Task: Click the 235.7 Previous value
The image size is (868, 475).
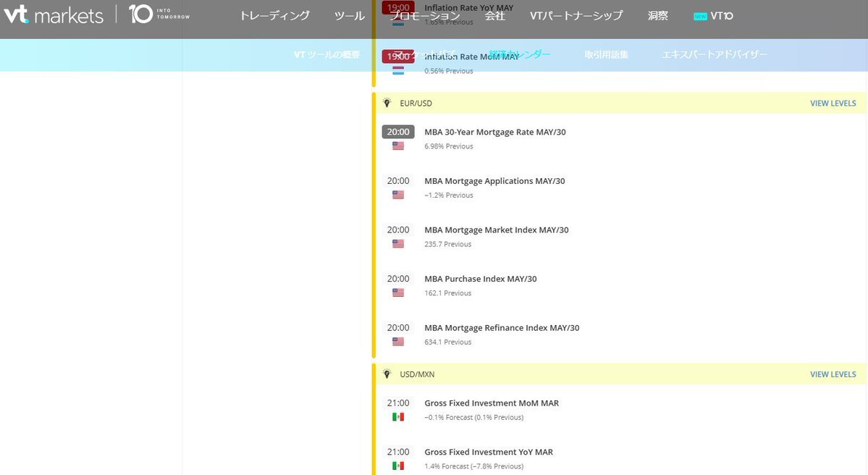Action: 448,244
